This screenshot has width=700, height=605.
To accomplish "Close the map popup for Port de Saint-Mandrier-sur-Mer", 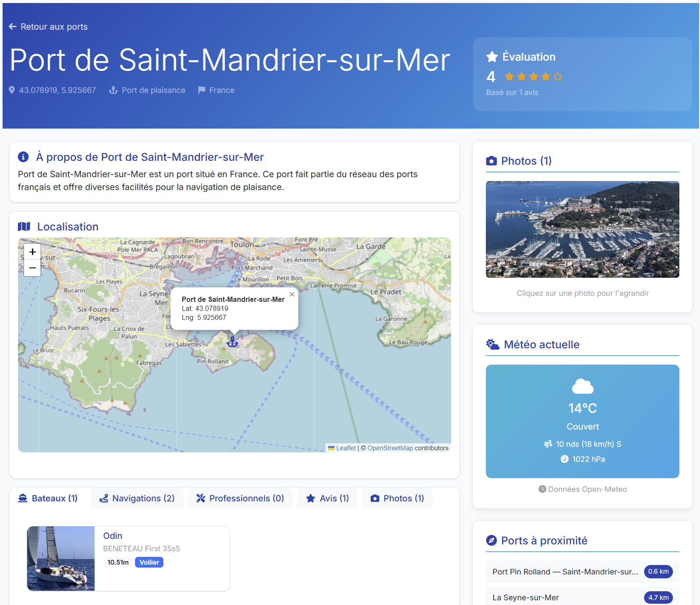I will tap(292, 294).
